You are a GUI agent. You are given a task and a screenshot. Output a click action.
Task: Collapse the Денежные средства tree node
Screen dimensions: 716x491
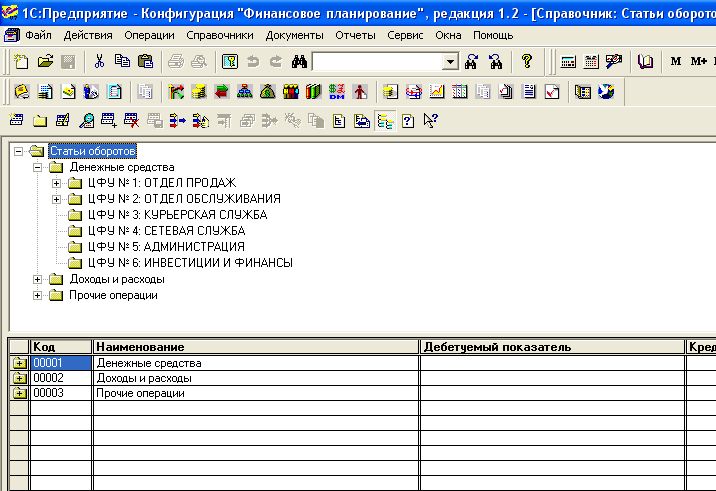point(37,167)
